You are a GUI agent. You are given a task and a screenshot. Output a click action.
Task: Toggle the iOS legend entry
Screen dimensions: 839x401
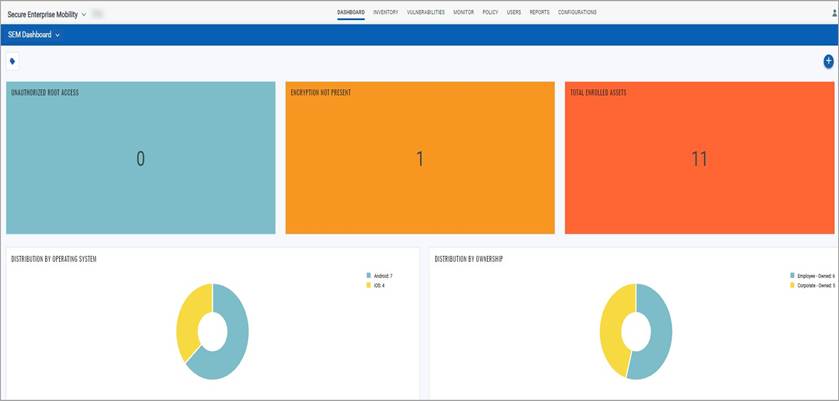(376, 286)
